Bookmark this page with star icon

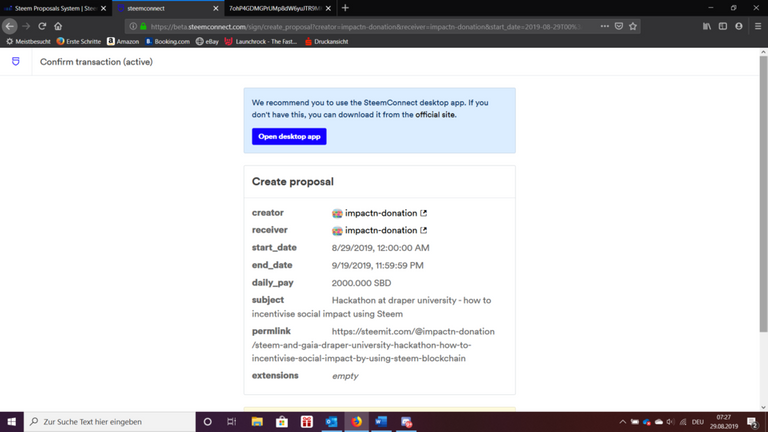click(633, 26)
